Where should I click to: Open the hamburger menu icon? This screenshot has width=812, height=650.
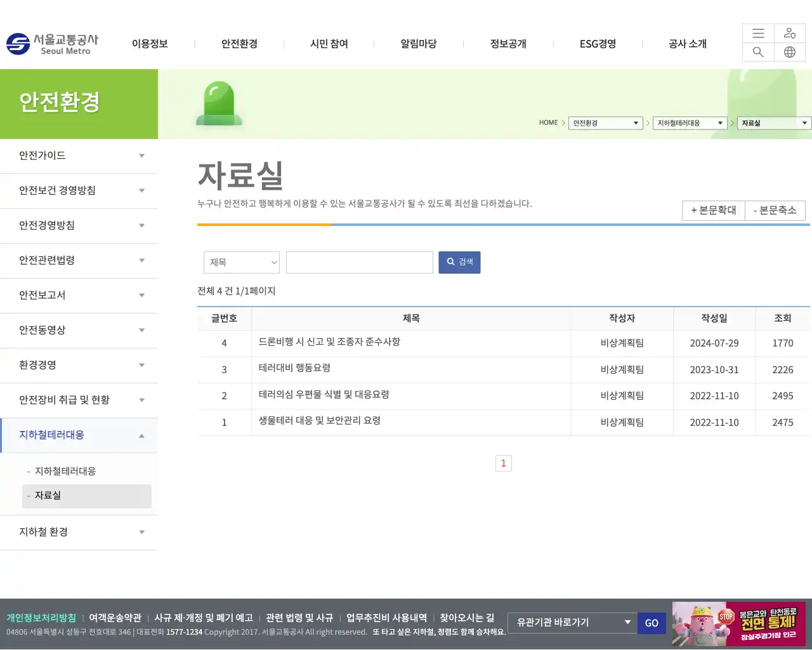point(758,34)
